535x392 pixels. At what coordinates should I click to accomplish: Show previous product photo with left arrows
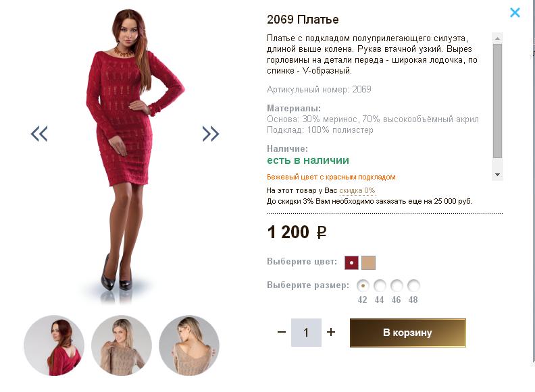click(39, 134)
